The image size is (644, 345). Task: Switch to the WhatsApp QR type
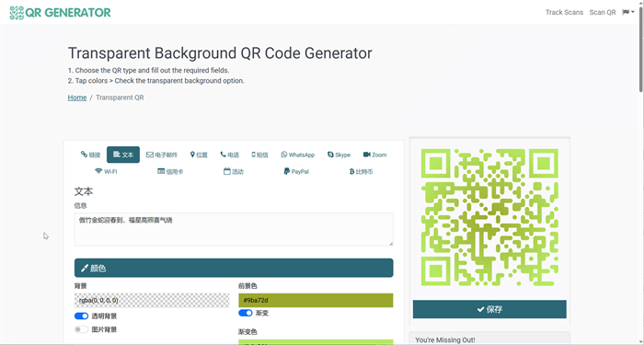tap(298, 155)
